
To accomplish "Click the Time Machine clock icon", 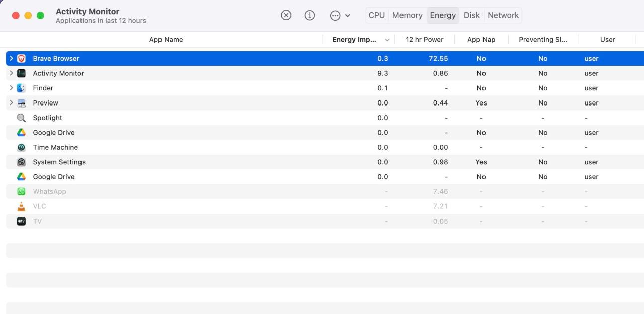I will [x=21, y=147].
